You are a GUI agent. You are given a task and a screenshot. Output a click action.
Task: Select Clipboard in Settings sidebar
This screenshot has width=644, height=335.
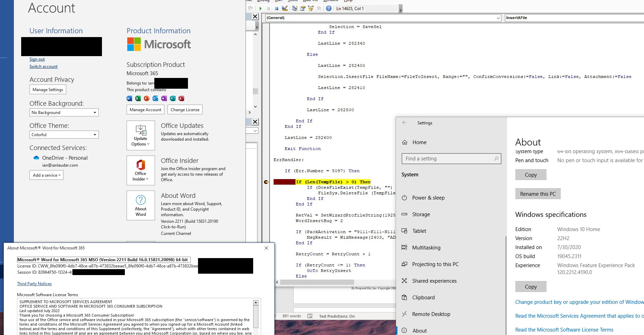[x=423, y=298]
